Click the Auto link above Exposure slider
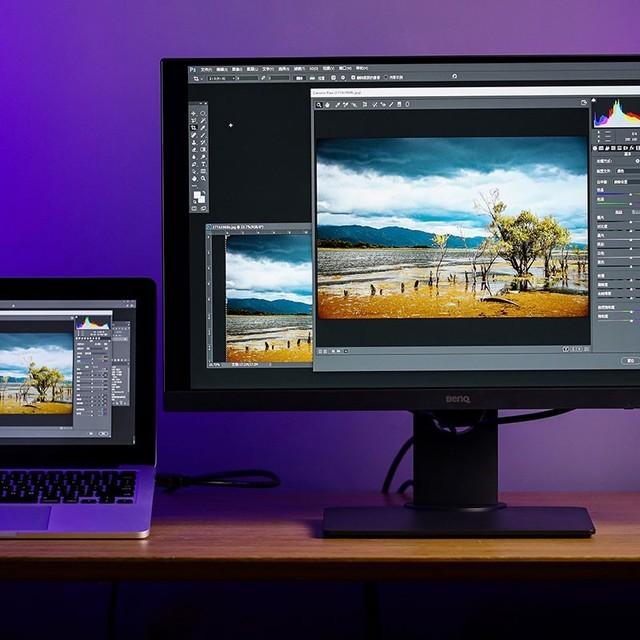Image resolution: width=640 pixels, height=640 pixels. click(x=619, y=212)
